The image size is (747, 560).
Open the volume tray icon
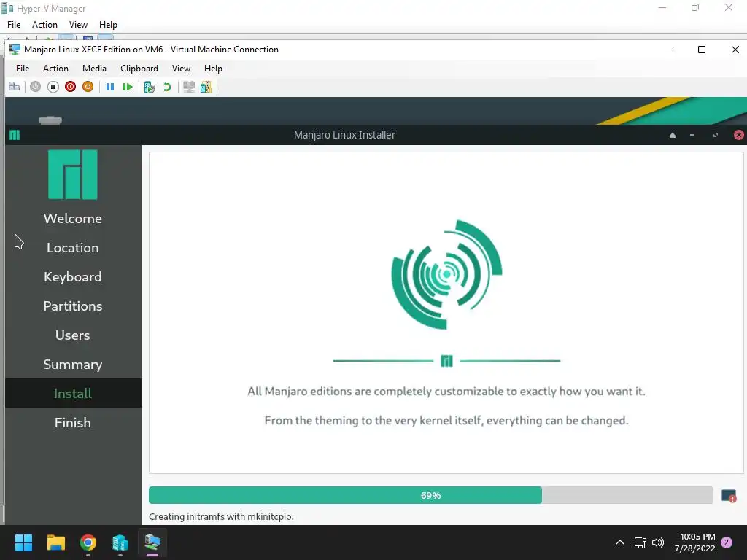pyautogui.click(x=658, y=542)
